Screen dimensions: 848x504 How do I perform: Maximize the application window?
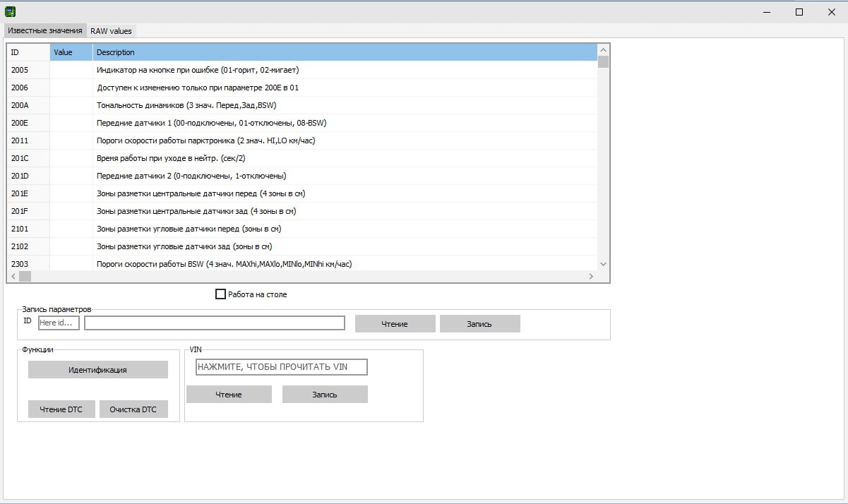(x=799, y=11)
